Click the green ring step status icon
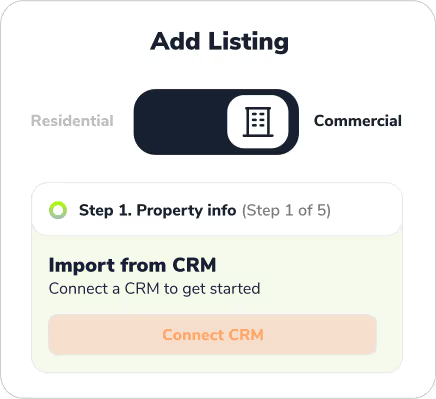 click(x=58, y=210)
